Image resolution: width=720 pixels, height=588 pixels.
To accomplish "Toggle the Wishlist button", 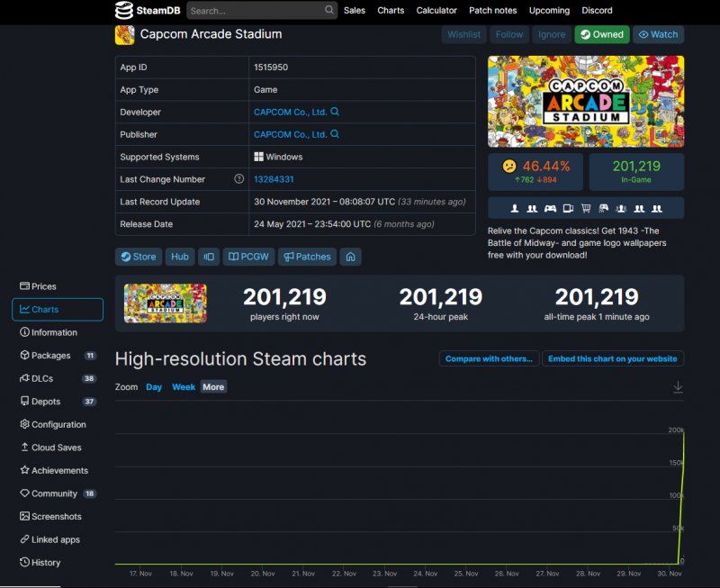I will pos(464,34).
